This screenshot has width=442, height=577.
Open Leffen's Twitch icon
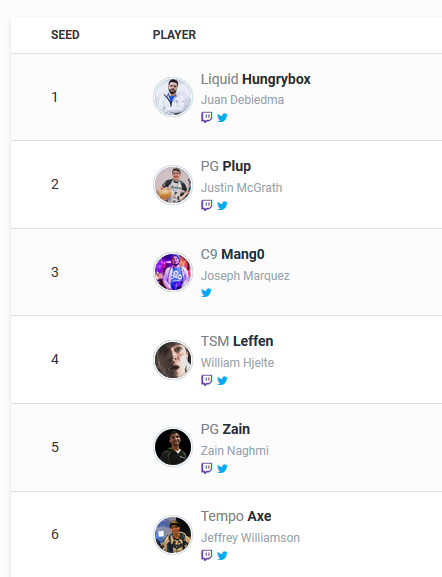tap(206, 380)
